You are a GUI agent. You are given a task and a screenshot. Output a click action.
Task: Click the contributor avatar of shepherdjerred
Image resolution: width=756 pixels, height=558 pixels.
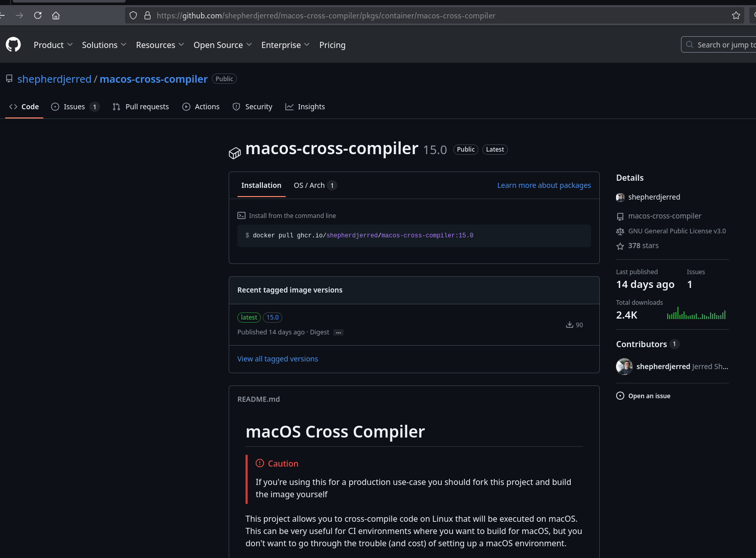tap(624, 366)
